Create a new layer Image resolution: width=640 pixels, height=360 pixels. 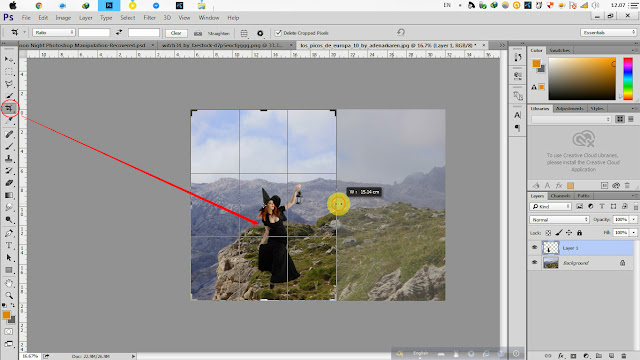(x=611, y=356)
